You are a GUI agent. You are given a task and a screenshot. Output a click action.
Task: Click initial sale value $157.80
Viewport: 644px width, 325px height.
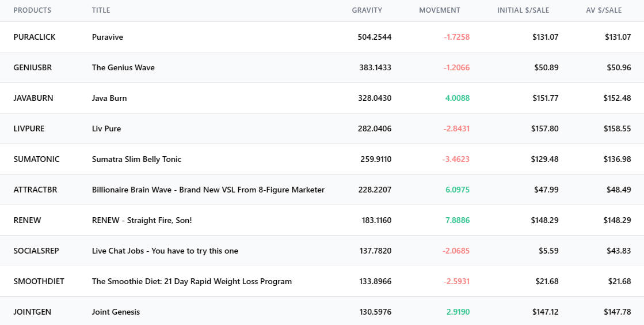[544, 129]
